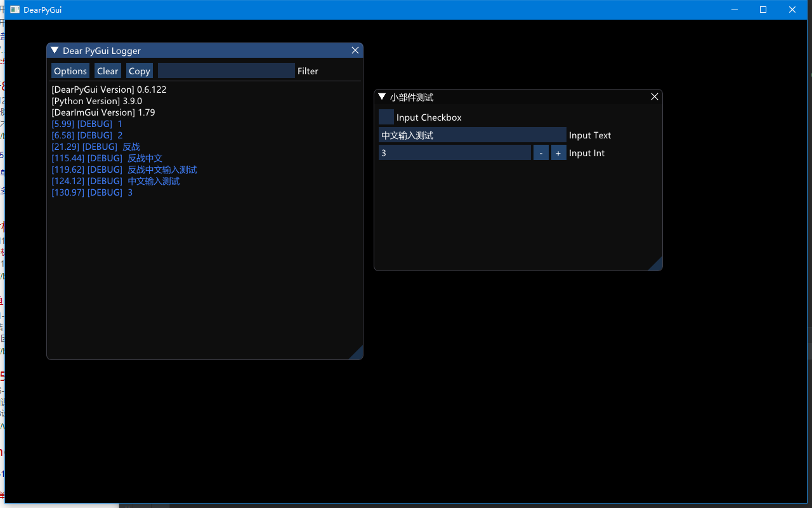
Task: Click the logger window resize grip
Action: click(358, 354)
